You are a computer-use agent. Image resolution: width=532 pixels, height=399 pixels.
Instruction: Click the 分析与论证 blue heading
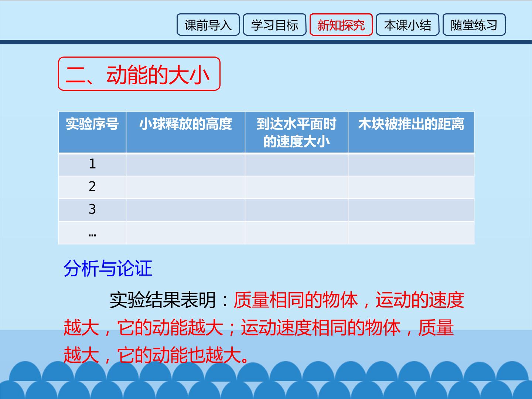pos(108,268)
